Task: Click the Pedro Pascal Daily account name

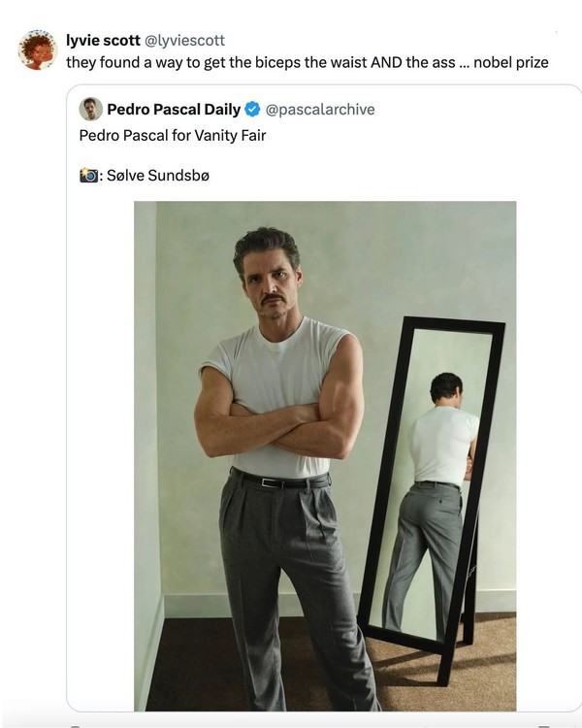Action: coord(174,109)
